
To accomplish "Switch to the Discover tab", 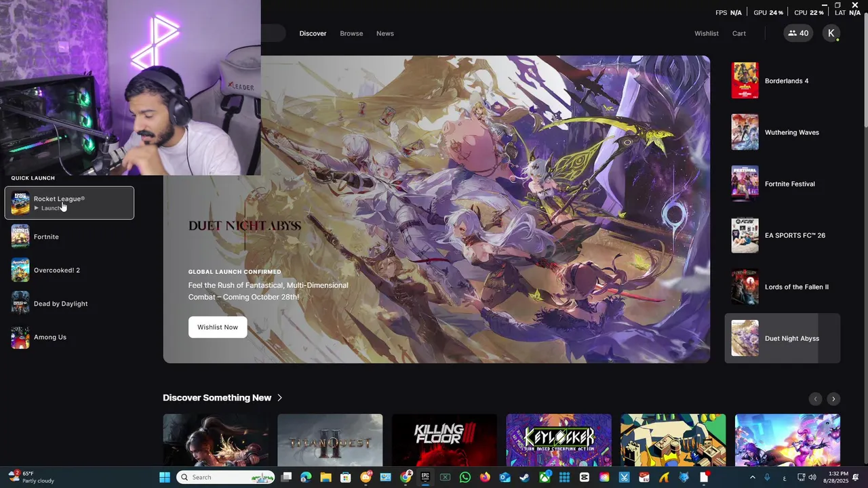I will [313, 33].
